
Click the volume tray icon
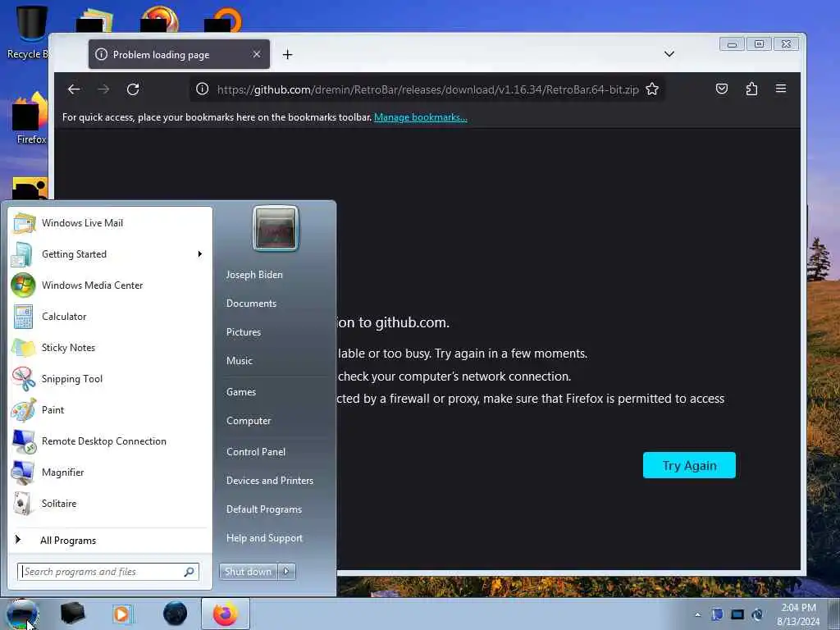coord(757,614)
